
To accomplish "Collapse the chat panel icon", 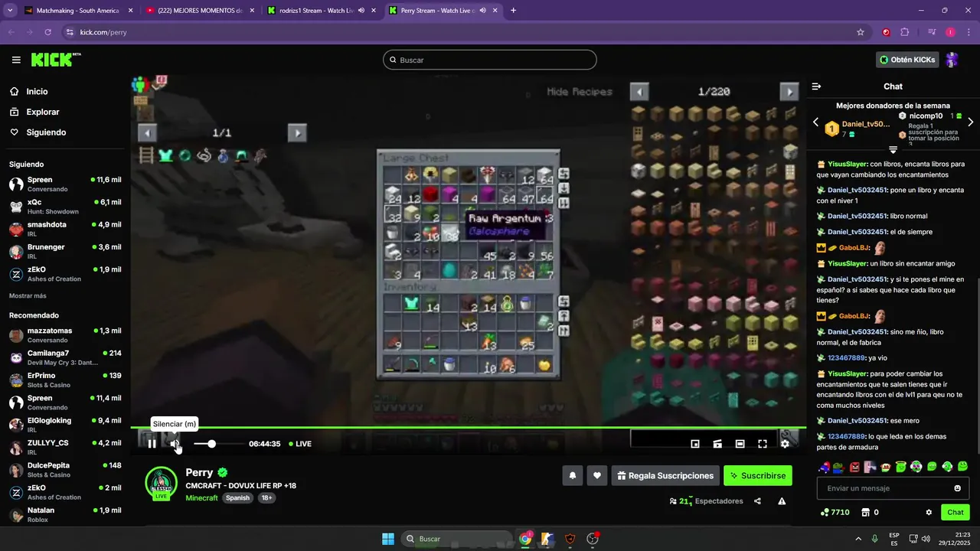I will pos(816,86).
